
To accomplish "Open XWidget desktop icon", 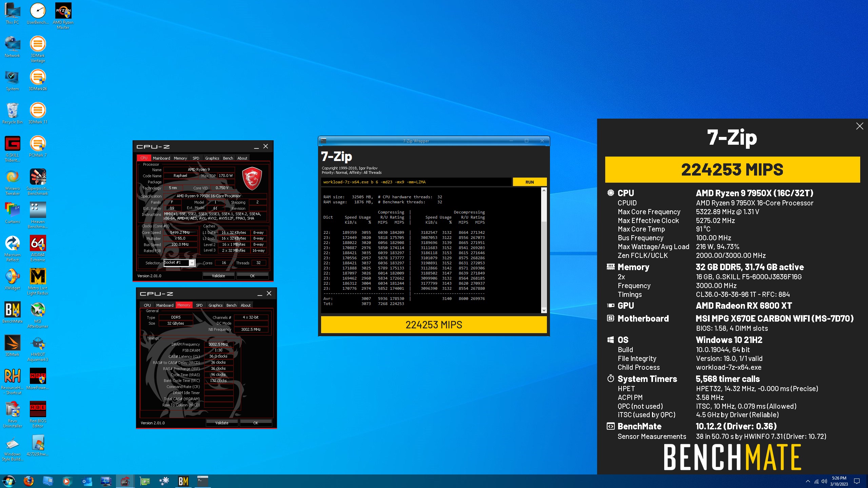I will 13,279.
